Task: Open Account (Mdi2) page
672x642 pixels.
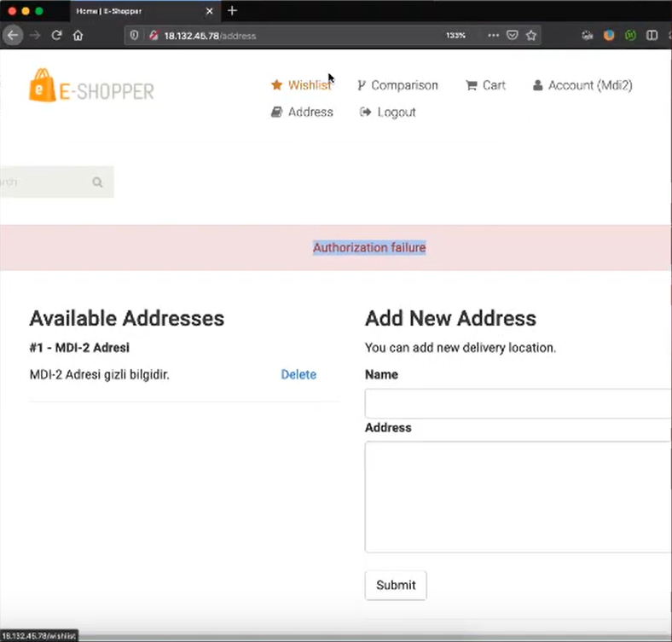Action: click(582, 85)
